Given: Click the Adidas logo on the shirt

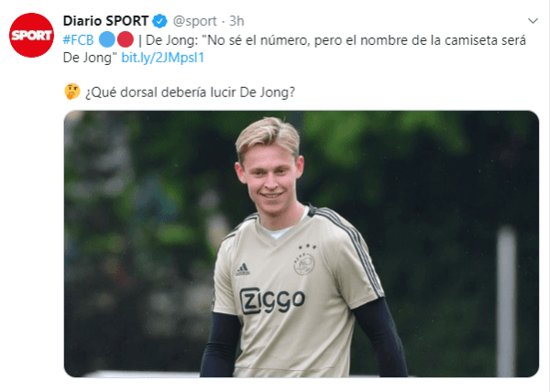Looking at the screenshot, I should pos(242,269).
